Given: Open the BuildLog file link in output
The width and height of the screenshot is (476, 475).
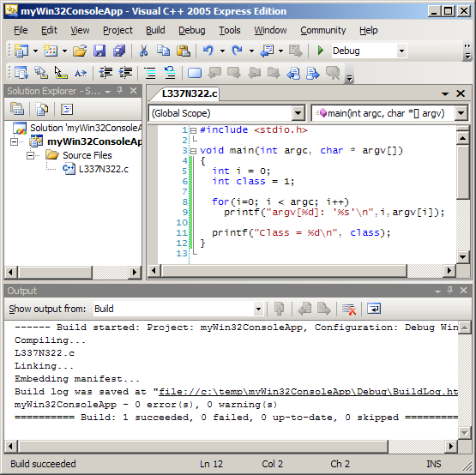Looking at the screenshot, I should click(x=309, y=392).
